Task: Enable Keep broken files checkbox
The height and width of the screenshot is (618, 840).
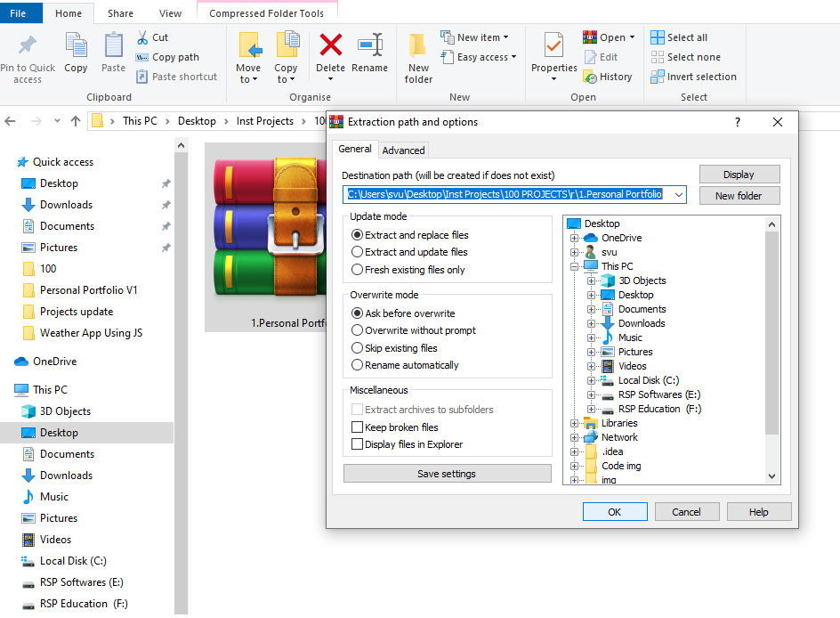Action: pos(395,427)
